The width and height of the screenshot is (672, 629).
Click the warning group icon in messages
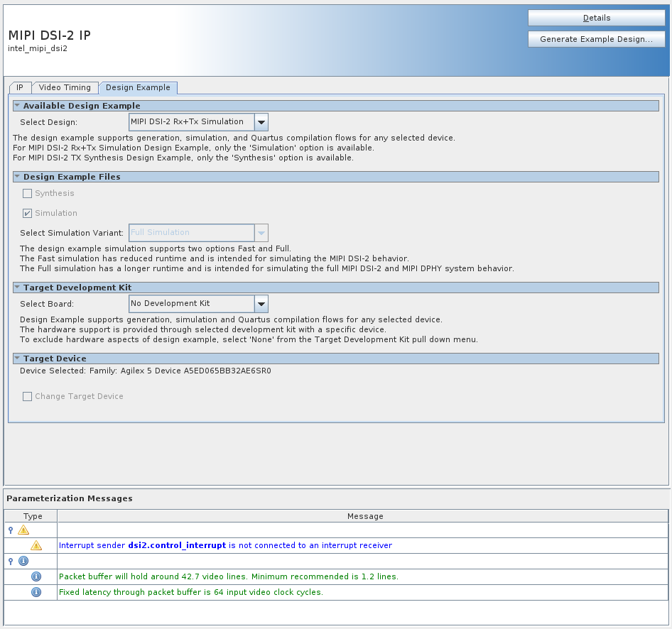click(23, 530)
